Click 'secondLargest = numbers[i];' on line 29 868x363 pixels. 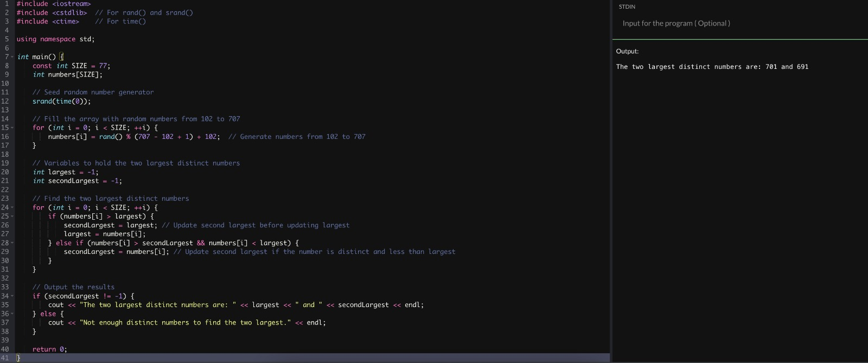coord(117,252)
